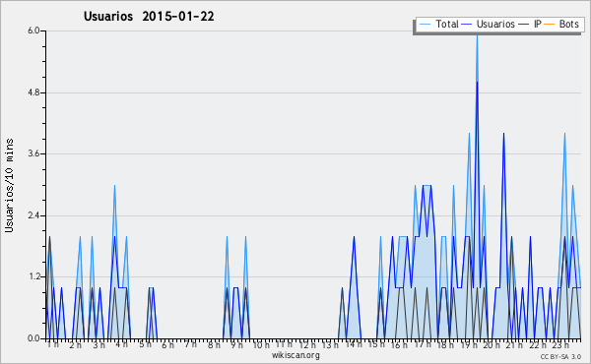591x364 pixels.
Task: Click the IP legend label
Action: [538, 24]
